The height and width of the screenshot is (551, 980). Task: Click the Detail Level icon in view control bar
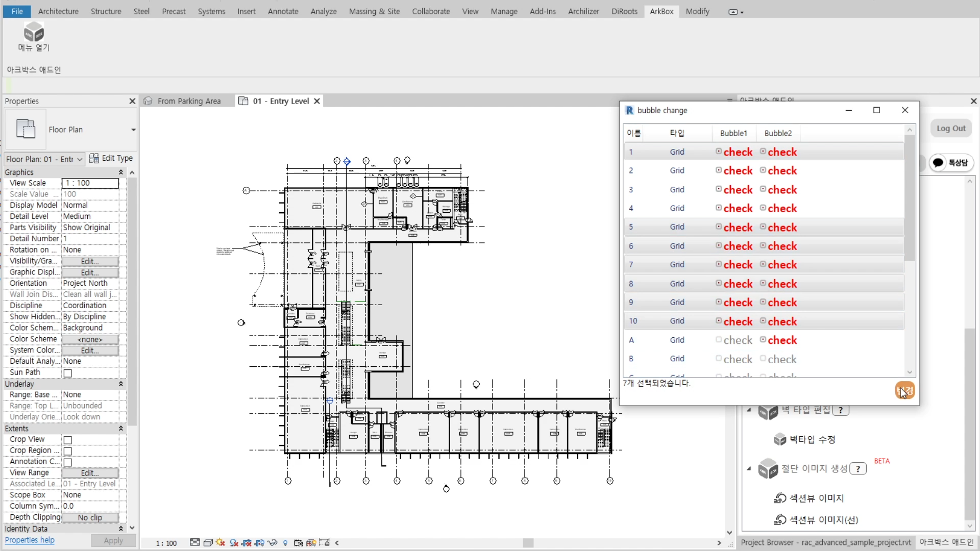point(195,542)
